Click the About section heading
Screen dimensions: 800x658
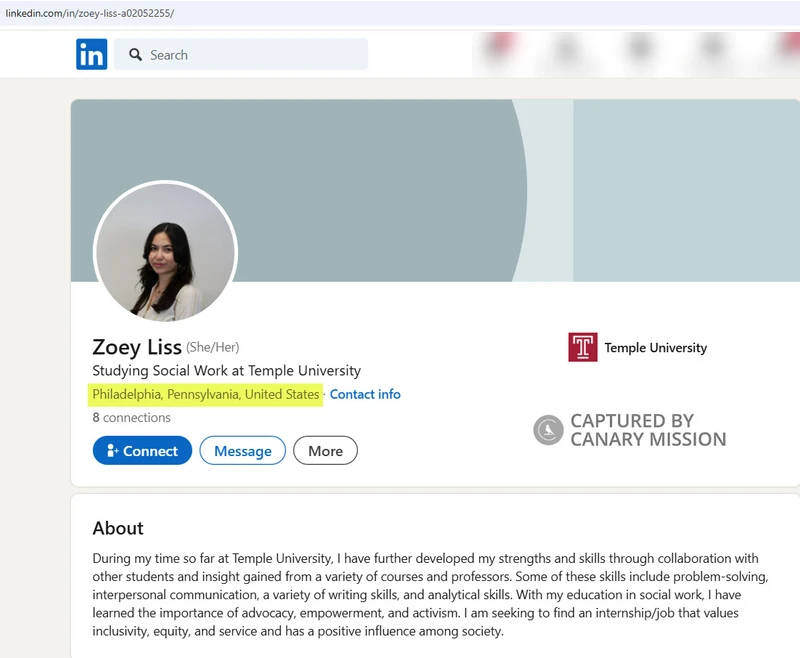click(118, 528)
